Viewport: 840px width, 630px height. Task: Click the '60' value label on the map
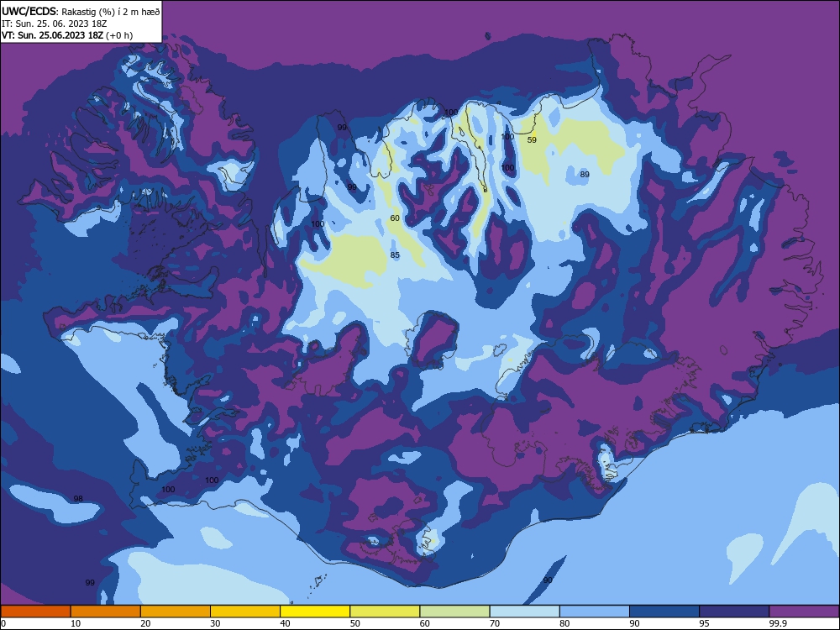tap(395, 218)
